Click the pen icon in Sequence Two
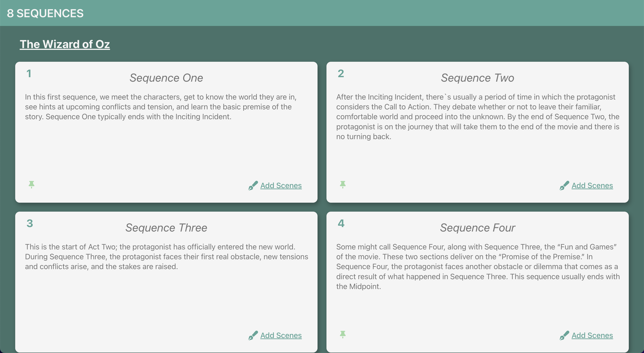This screenshot has width=644, height=353. 564,186
